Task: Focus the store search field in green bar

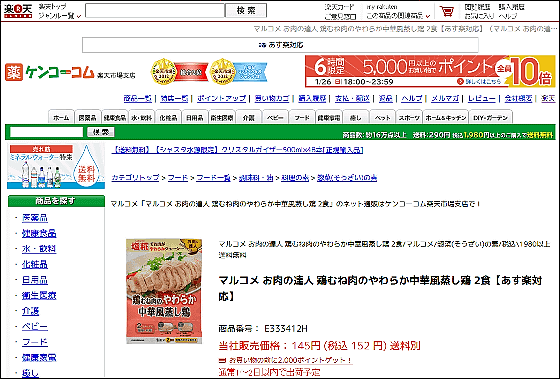Action: [x=46, y=132]
